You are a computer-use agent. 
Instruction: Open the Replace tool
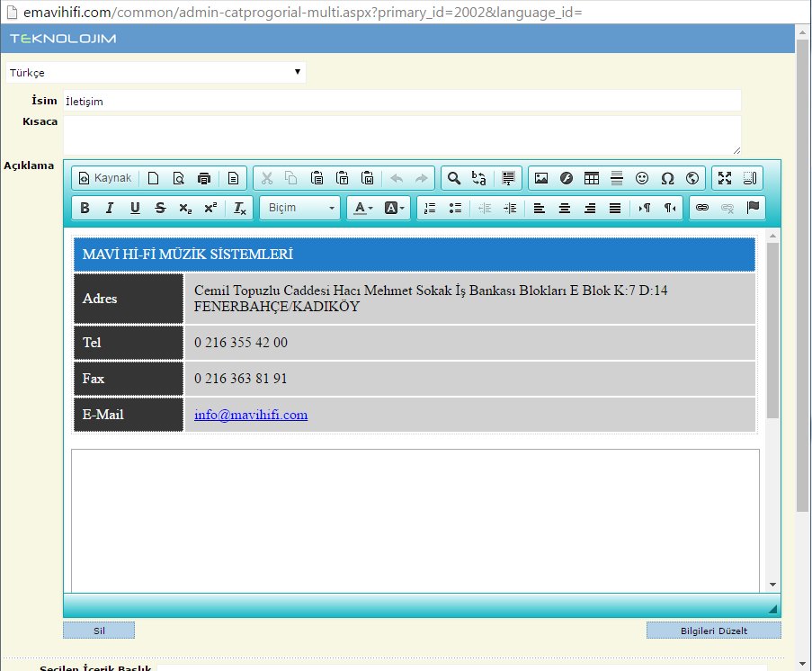point(479,178)
